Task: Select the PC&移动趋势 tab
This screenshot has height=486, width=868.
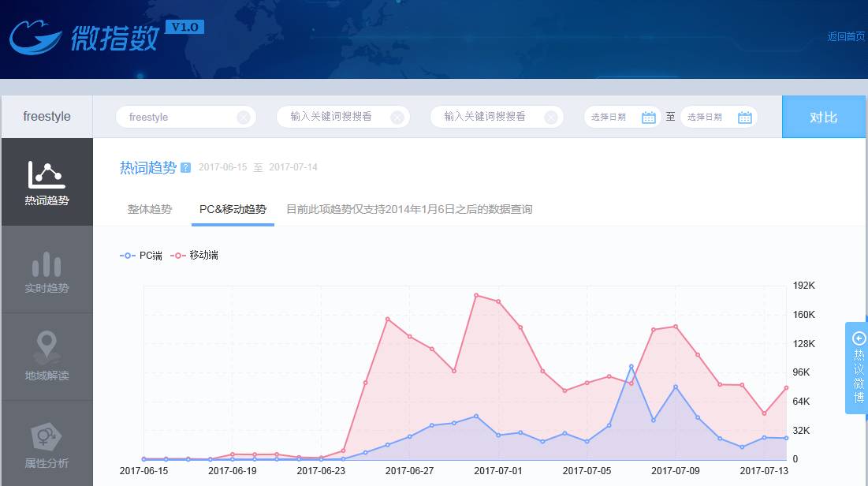Action: (x=232, y=209)
